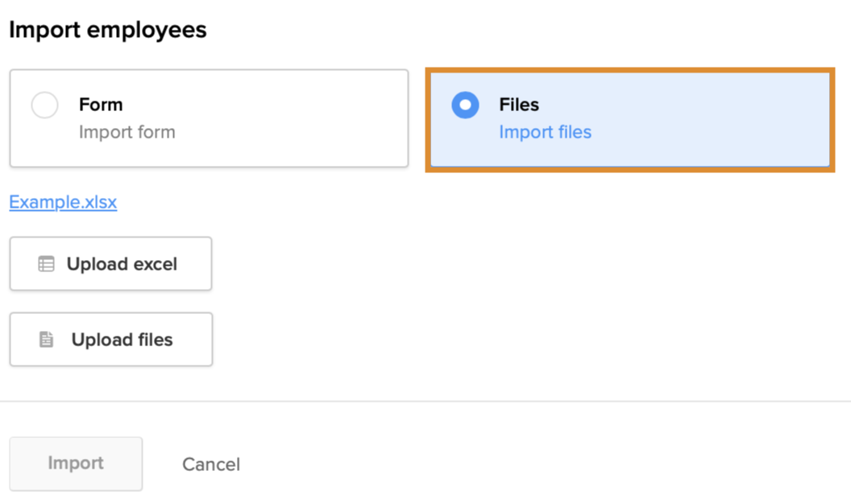Click the "Import employees" heading
The width and height of the screenshot is (851, 504).
click(x=108, y=31)
